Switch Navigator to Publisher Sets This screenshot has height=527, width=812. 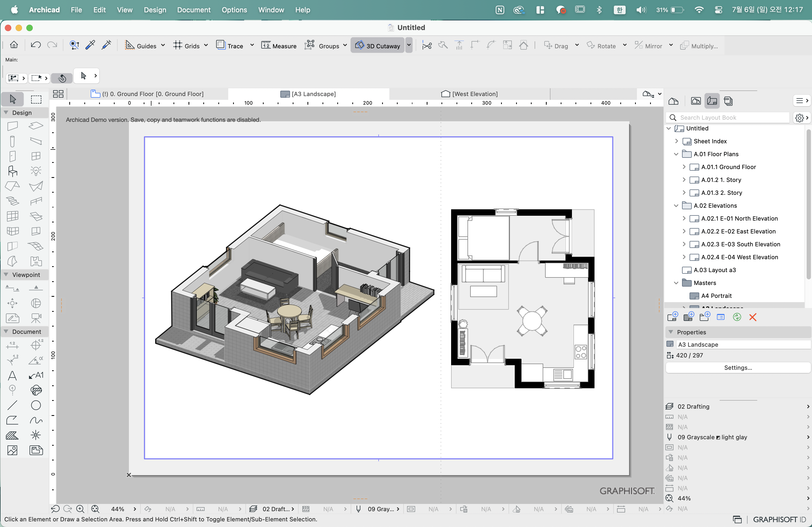[x=728, y=101]
